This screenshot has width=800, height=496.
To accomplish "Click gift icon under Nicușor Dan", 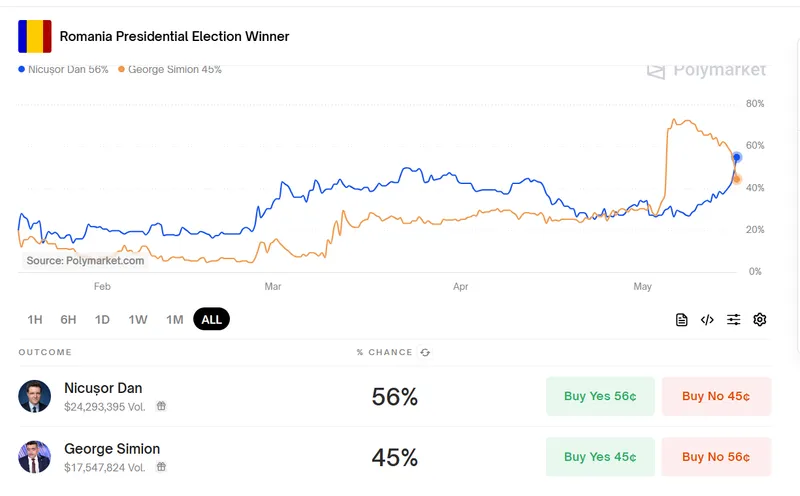I will [161, 407].
